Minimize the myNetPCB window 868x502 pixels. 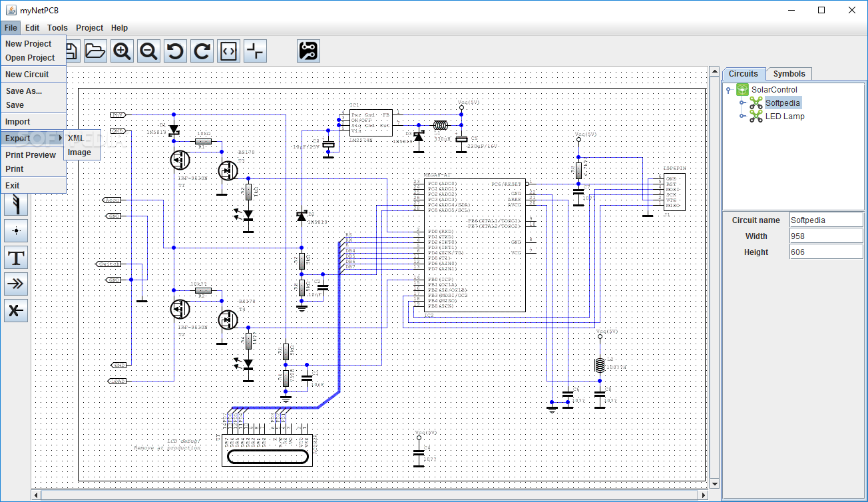[791, 10]
